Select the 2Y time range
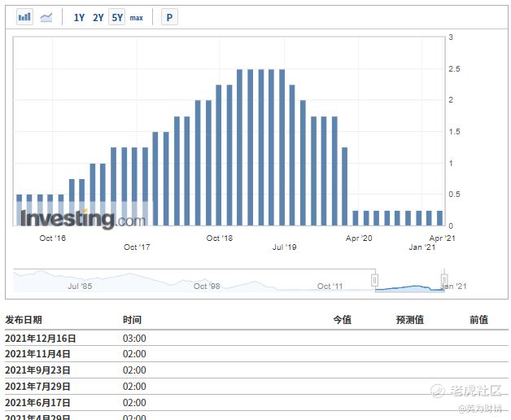Image resolution: width=511 pixels, height=420 pixels. point(98,17)
